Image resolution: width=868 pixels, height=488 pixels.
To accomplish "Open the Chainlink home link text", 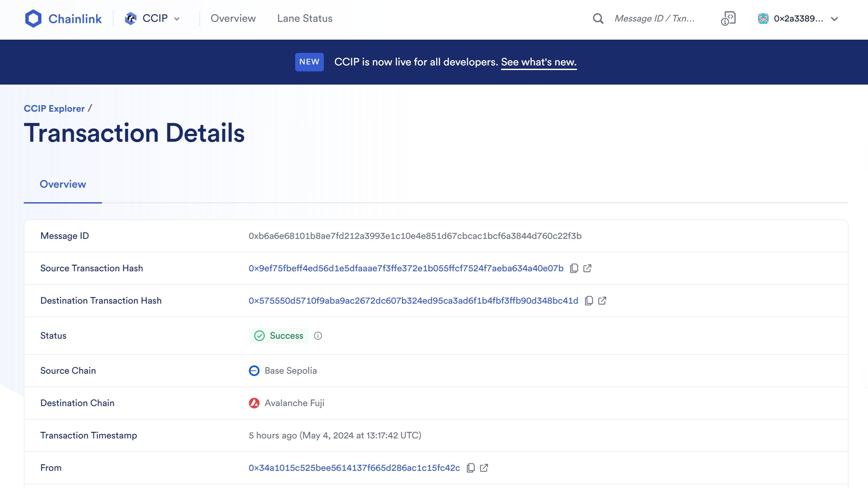I will tap(75, 19).
